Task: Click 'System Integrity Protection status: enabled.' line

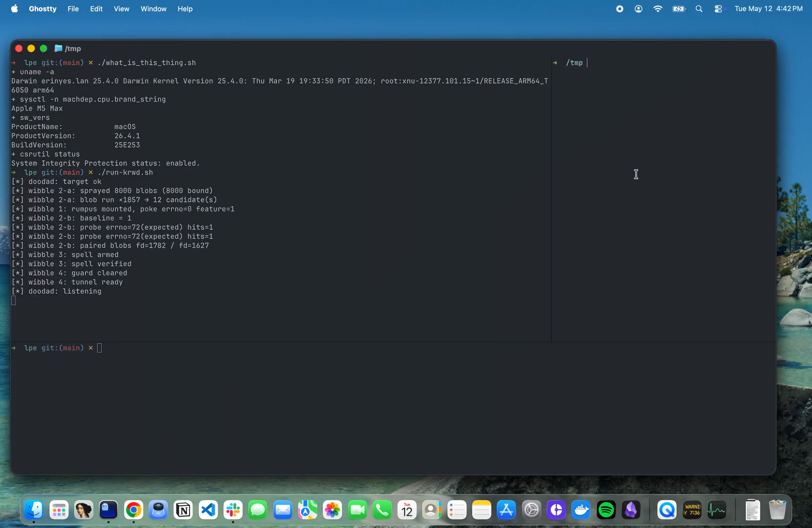Action: pyautogui.click(x=106, y=163)
